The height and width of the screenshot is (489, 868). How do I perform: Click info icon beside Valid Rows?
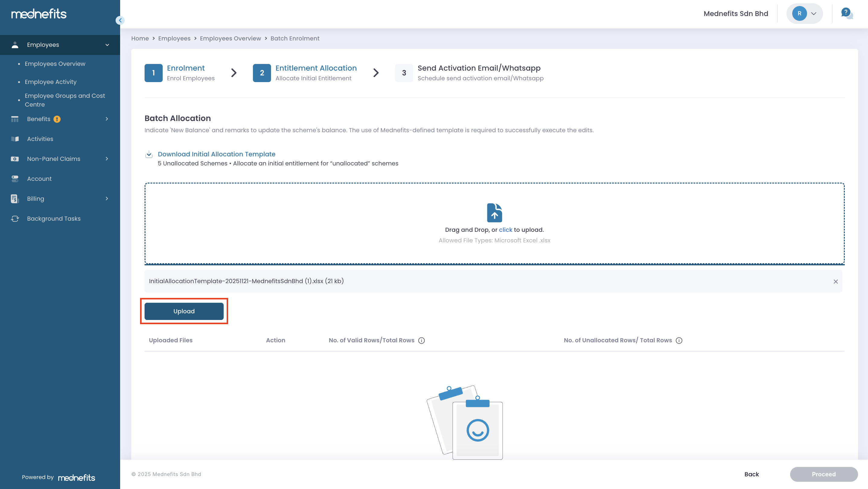(421, 340)
